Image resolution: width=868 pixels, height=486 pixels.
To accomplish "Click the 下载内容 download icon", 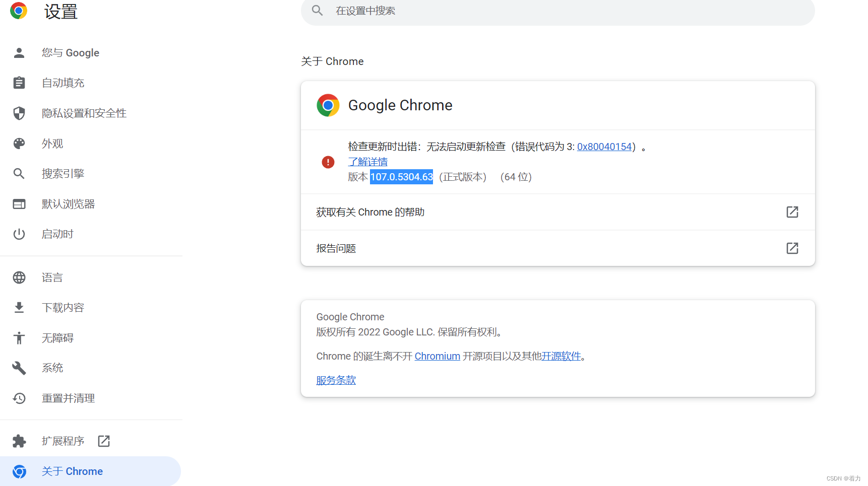I will click(19, 307).
